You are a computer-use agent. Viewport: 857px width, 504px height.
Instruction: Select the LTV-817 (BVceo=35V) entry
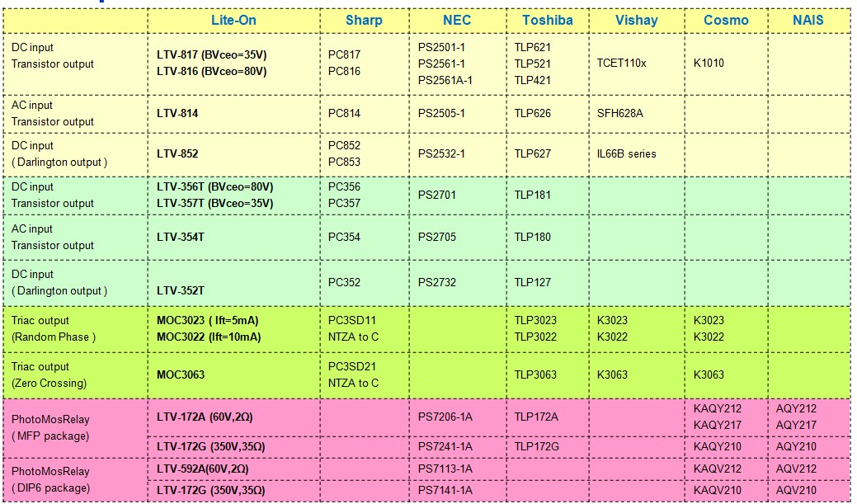click(x=211, y=54)
